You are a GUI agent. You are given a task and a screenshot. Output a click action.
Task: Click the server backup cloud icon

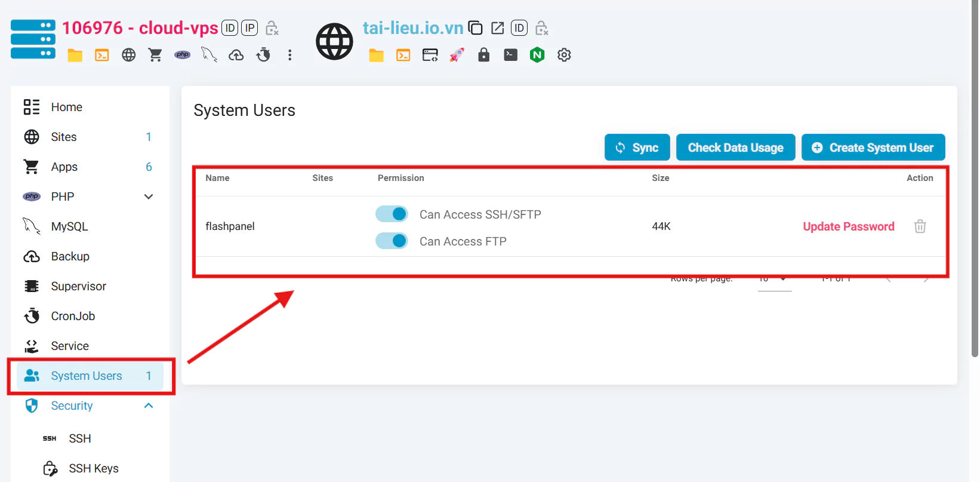(236, 55)
